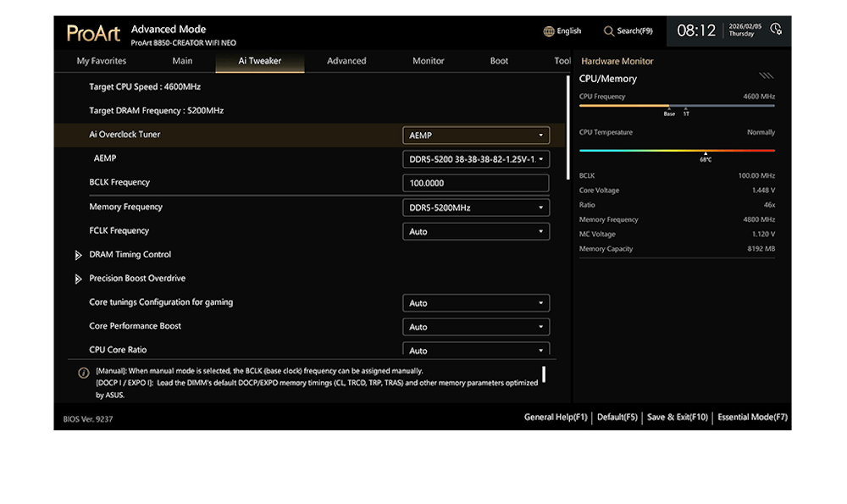The height and width of the screenshot is (504, 847).
Task: Click the globe language icon
Action: [548, 31]
